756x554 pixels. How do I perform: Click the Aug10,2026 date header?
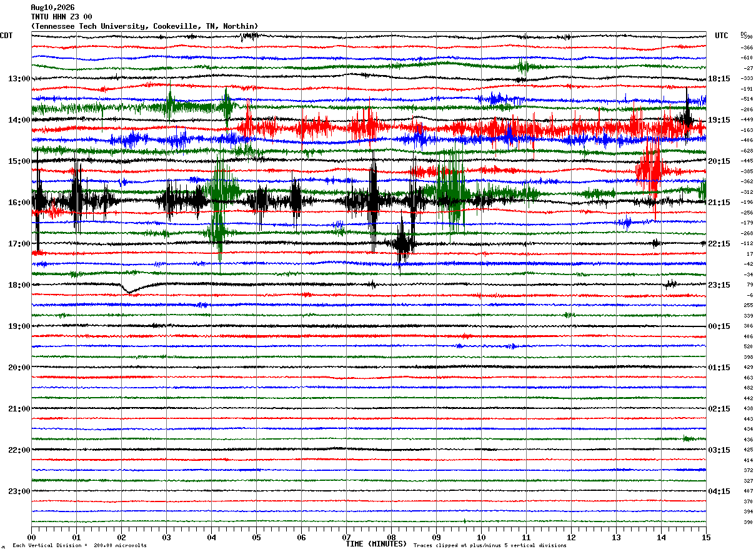click(x=52, y=8)
